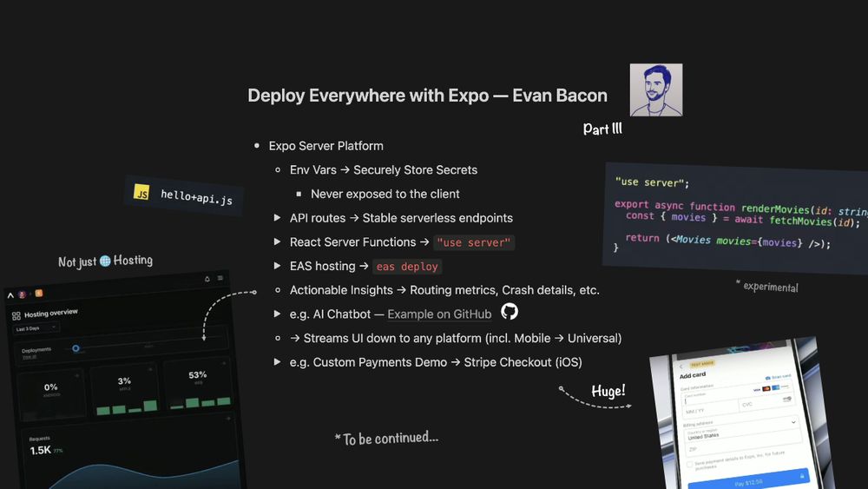Click the Expo logo caret in the dashboard
Screen dimensions: 868x489
point(10,295)
